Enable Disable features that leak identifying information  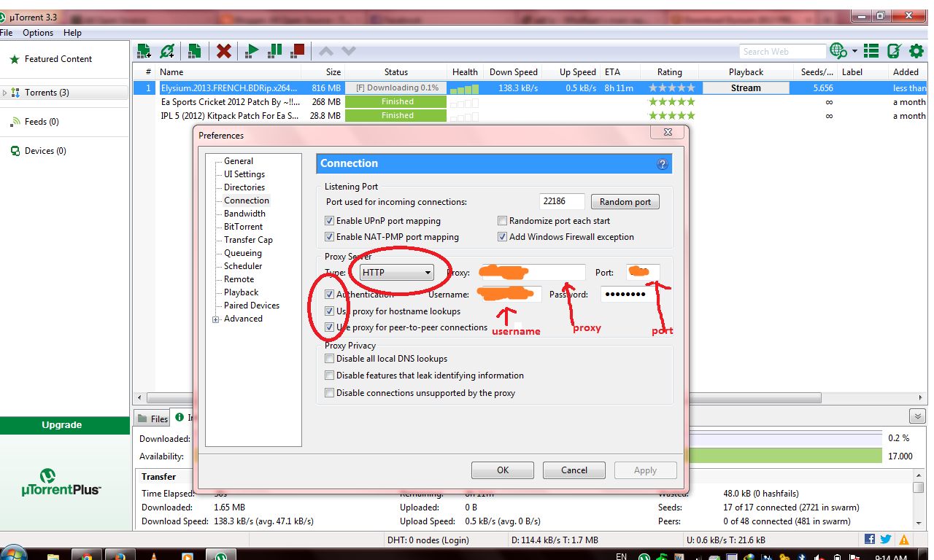click(x=330, y=376)
